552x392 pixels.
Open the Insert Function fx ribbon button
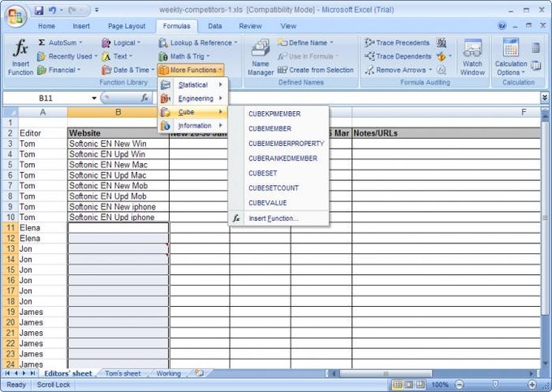click(x=20, y=57)
